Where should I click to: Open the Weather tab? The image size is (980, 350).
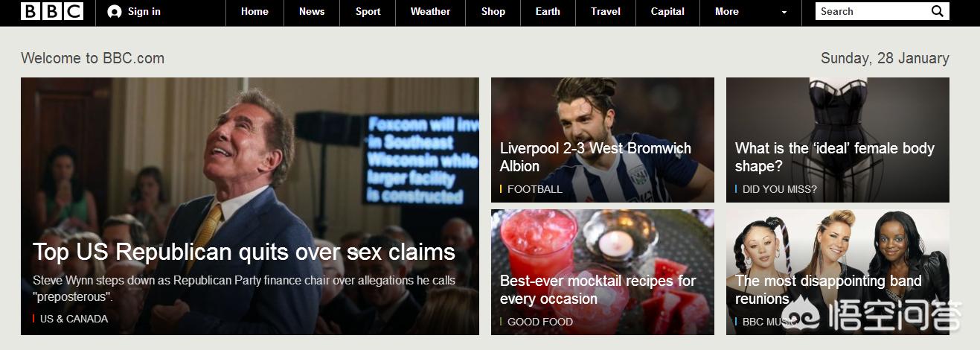430,12
